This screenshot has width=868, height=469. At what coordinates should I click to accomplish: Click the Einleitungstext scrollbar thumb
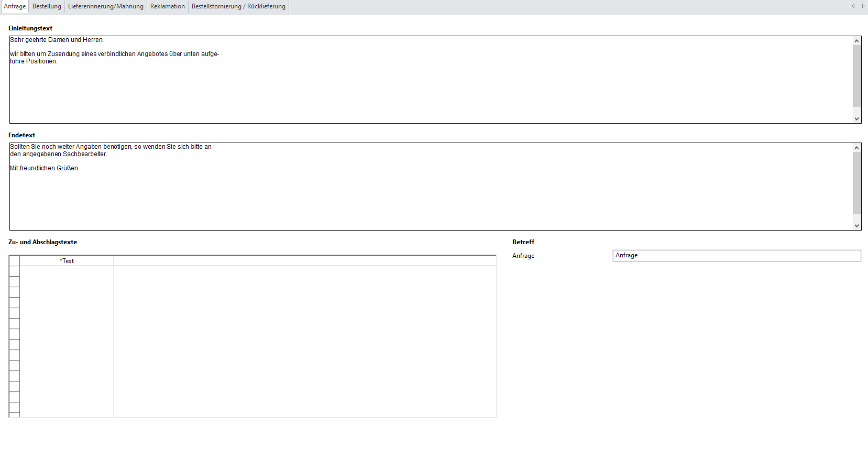(x=856, y=76)
